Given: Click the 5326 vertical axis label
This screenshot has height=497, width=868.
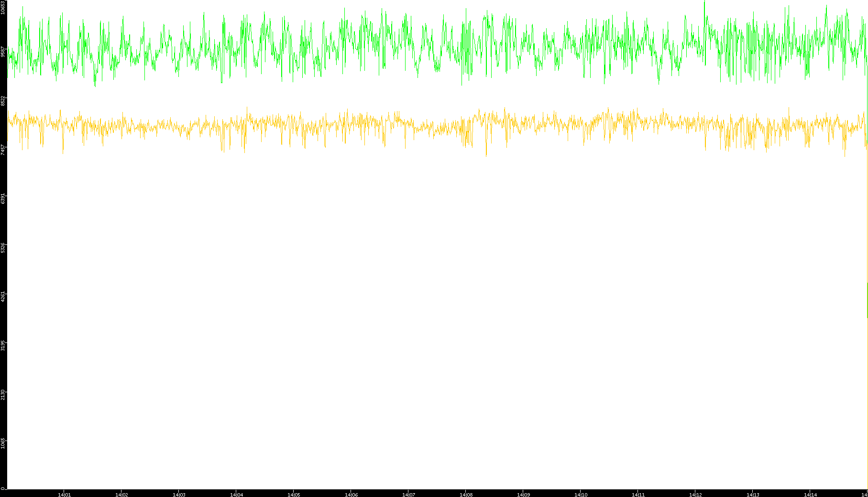Looking at the screenshot, I should [x=3, y=247].
